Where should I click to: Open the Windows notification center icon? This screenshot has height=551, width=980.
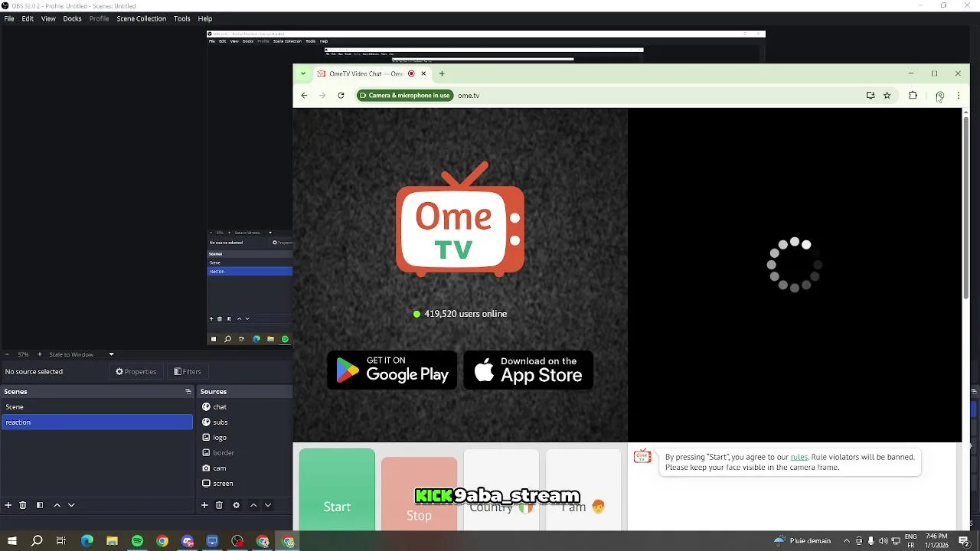964,541
